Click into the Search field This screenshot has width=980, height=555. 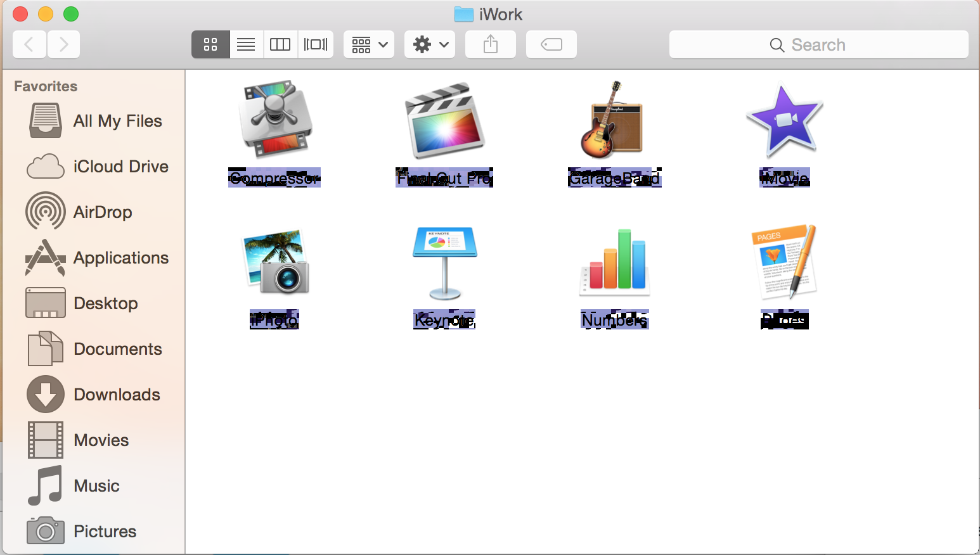pos(819,44)
